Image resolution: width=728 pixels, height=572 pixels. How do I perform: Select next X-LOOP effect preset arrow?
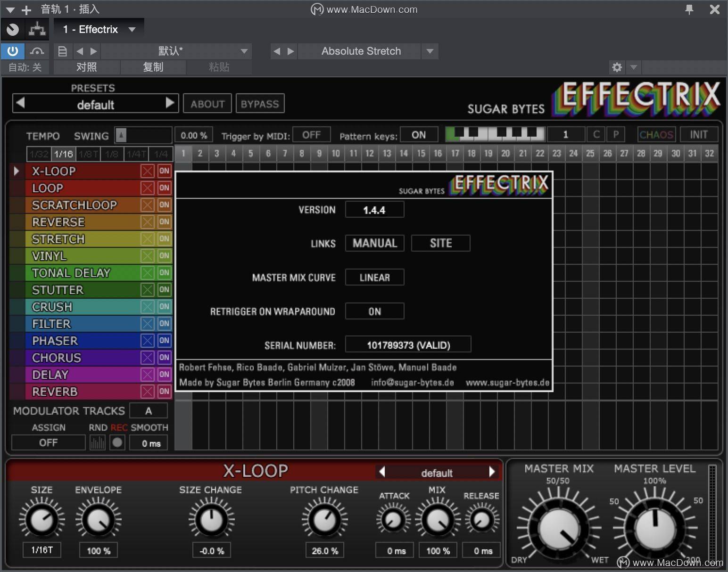click(492, 472)
